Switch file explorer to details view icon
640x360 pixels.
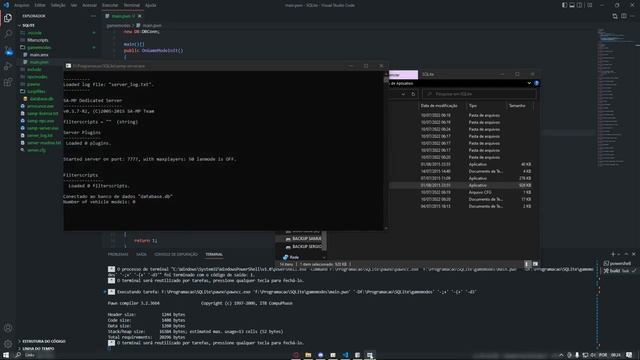527,264
